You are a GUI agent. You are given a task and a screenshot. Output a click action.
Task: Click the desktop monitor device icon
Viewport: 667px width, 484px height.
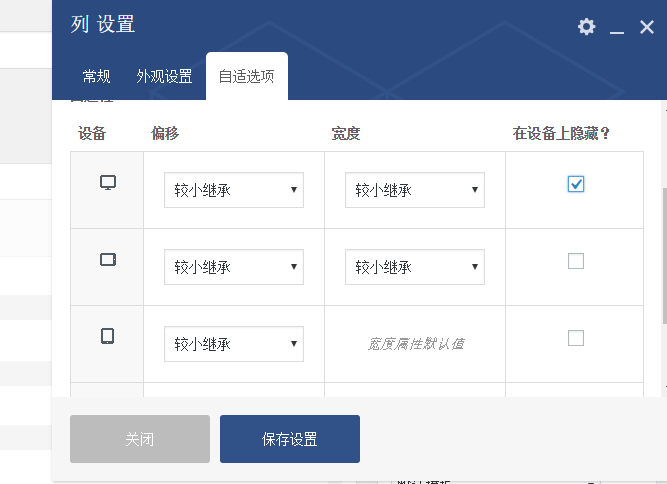pos(108,183)
